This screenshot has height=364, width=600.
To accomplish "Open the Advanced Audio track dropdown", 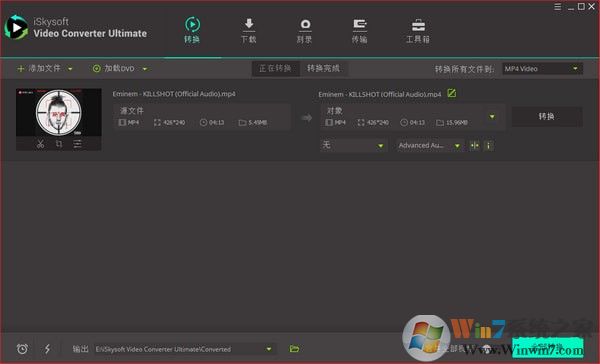I will pyautogui.click(x=429, y=145).
